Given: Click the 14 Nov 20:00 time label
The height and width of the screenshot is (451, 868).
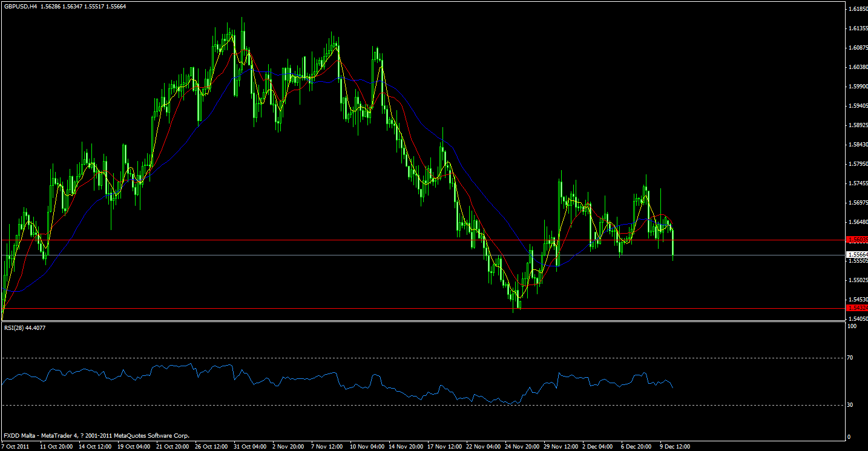Looking at the screenshot, I should [406, 447].
